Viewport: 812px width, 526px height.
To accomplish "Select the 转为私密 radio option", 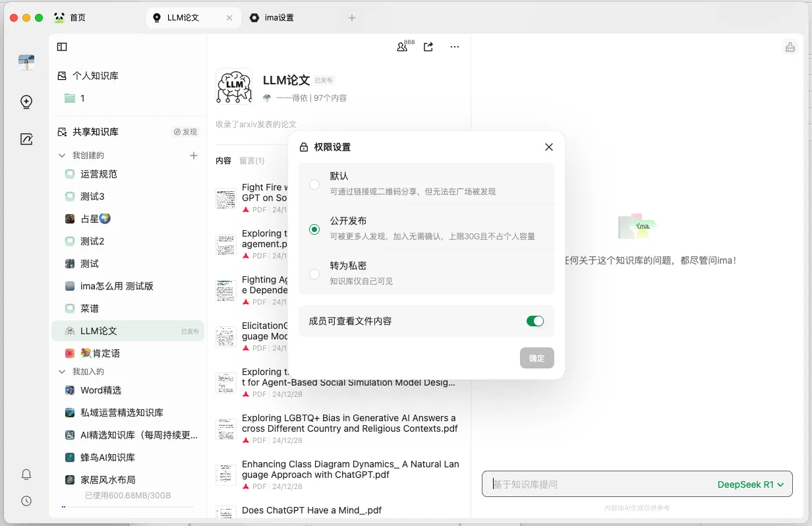I will 314,274.
